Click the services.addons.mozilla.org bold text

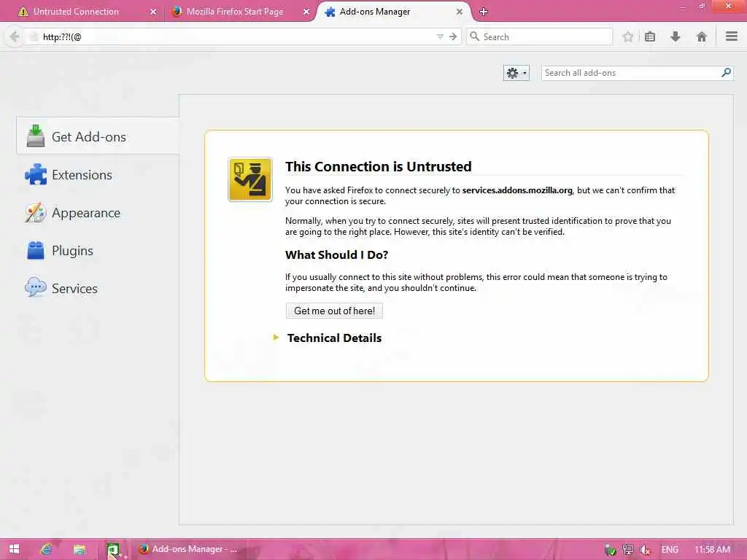(517, 190)
